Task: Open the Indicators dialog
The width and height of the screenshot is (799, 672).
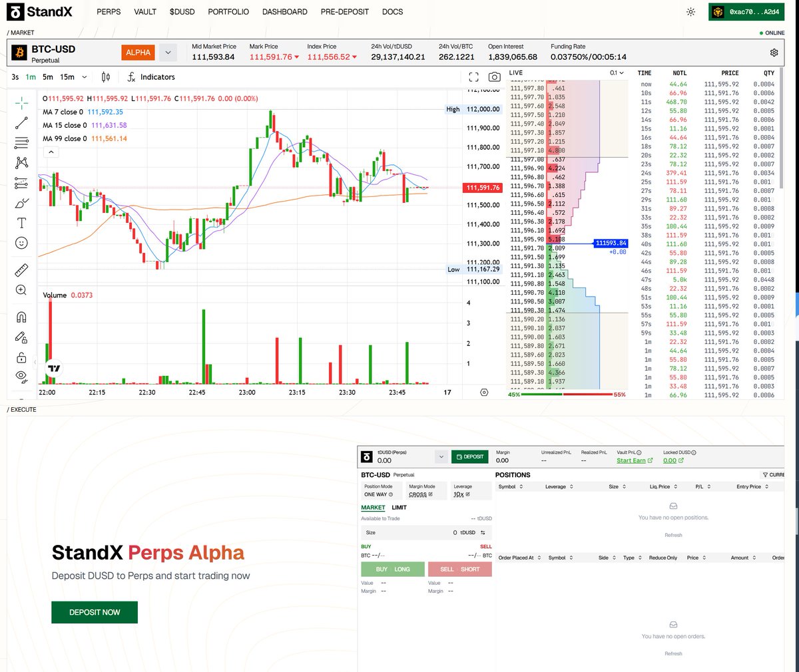Action: [x=151, y=77]
